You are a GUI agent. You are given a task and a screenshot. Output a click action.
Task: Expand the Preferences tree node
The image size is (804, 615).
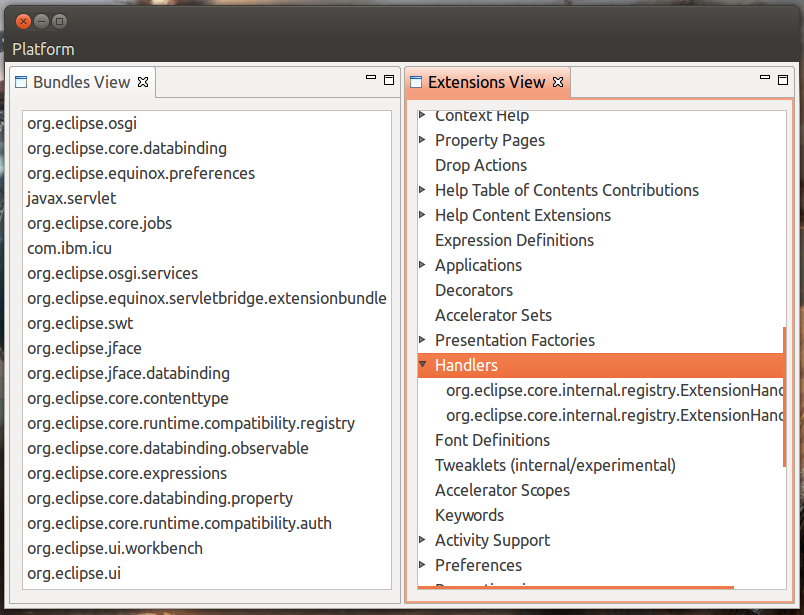tap(422, 565)
